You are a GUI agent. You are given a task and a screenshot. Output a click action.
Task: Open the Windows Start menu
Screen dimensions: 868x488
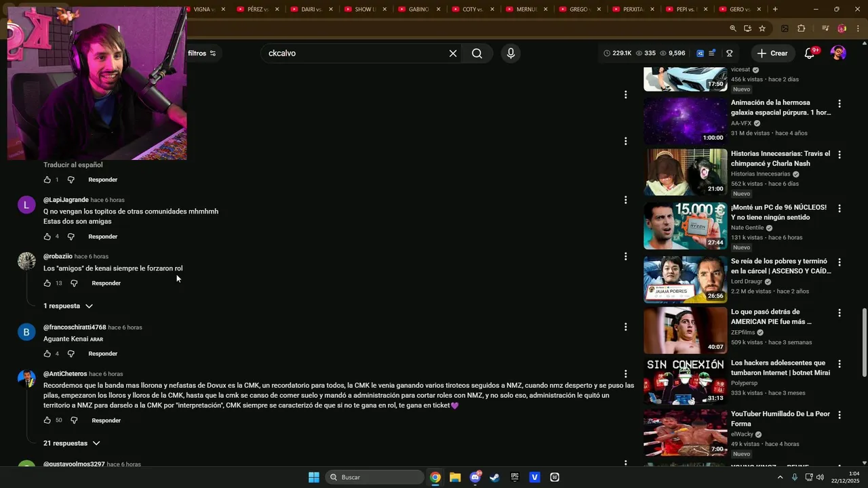click(x=314, y=477)
